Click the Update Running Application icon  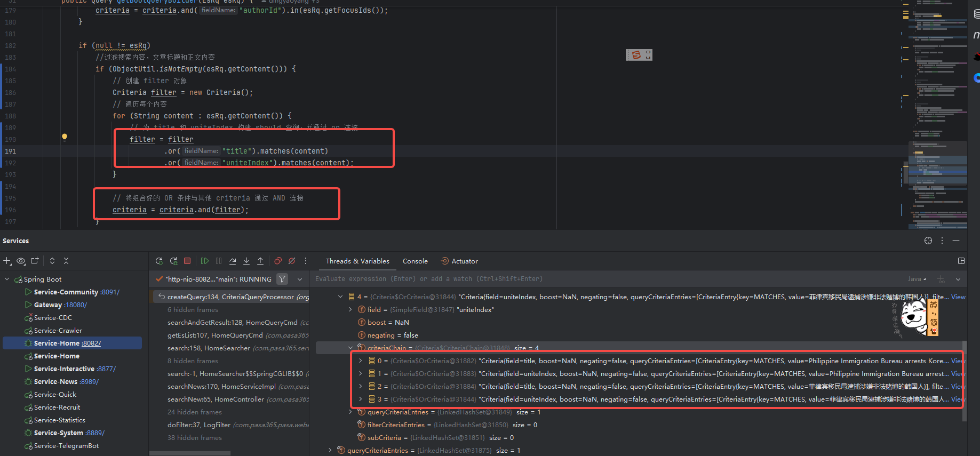click(173, 261)
